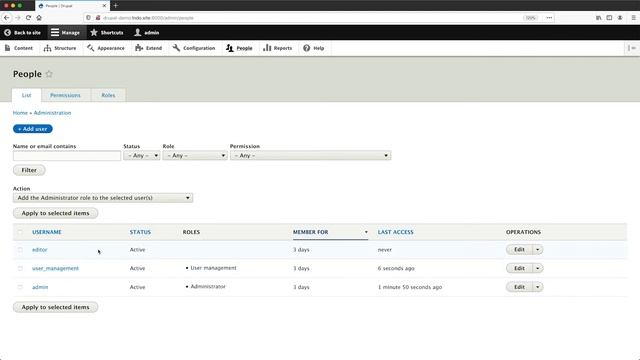Sort table by Username column
The height and width of the screenshot is (360, 640).
click(47, 232)
